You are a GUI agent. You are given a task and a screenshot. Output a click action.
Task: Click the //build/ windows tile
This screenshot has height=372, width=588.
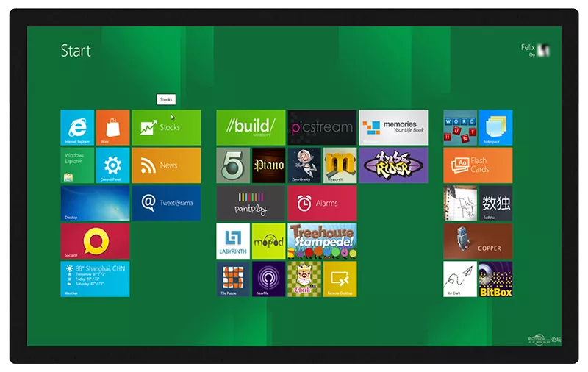(251, 127)
